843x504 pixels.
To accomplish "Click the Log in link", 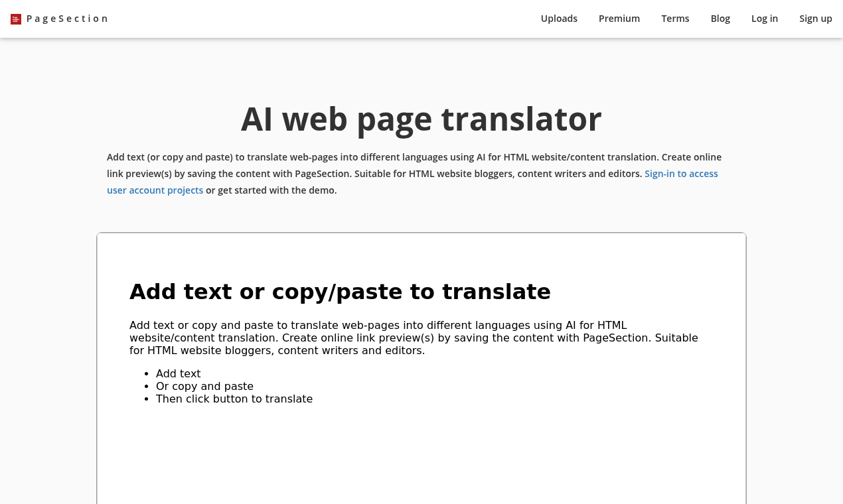I will pyautogui.click(x=764, y=19).
